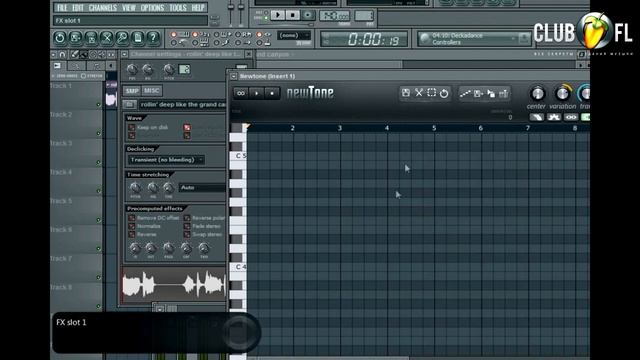Click the tempo display next to record button

(334, 16)
